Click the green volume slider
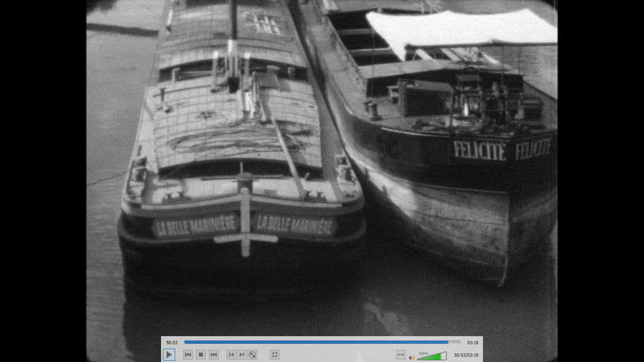 point(431,356)
